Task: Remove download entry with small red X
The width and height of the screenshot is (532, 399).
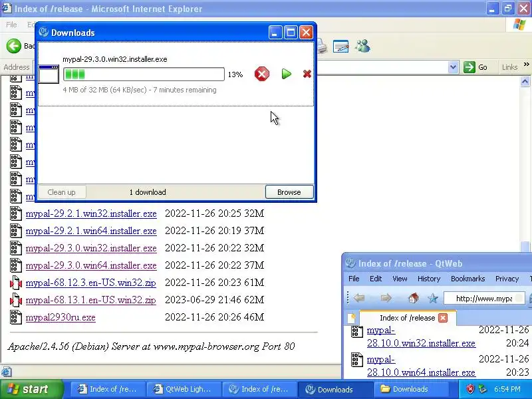Action: (307, 74)
